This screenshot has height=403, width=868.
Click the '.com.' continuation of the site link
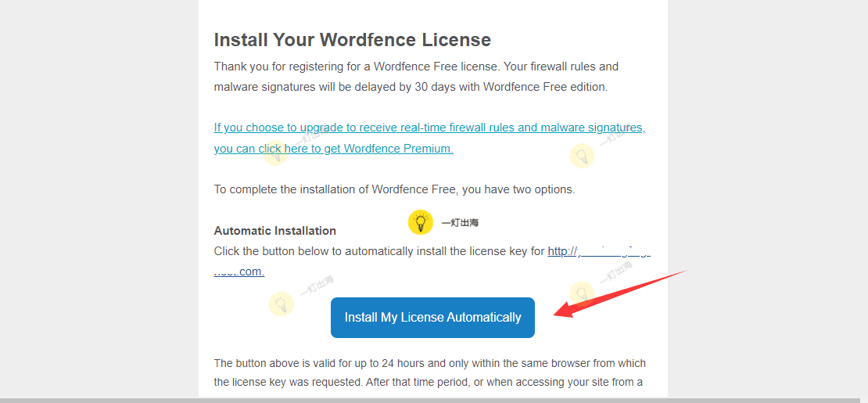click(239, 272)
